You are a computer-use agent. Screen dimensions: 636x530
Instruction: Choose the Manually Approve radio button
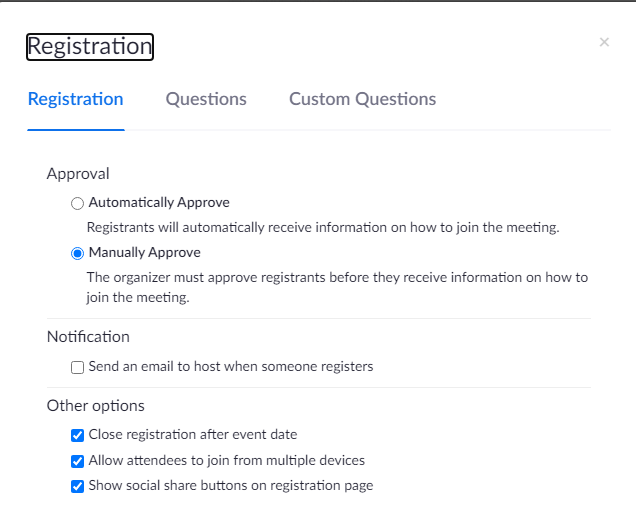point(77,253)
